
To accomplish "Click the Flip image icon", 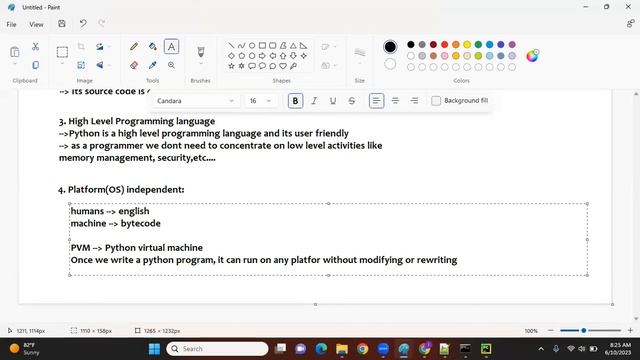I will click(100, 65).
